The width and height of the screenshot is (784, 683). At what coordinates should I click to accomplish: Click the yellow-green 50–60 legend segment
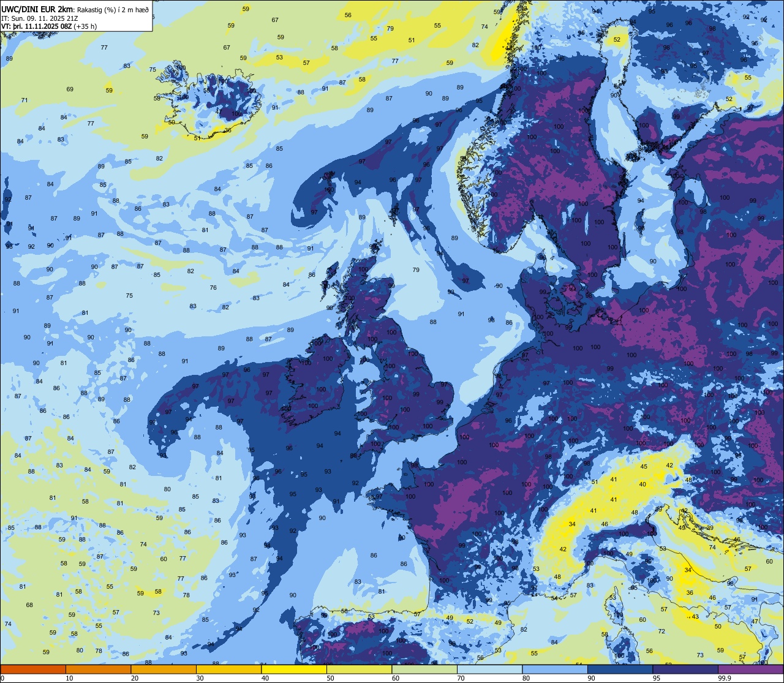coord(359,669)
